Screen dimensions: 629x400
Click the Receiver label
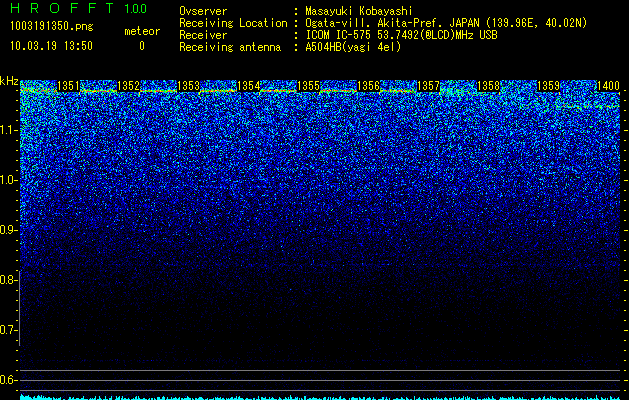(203, 35)
